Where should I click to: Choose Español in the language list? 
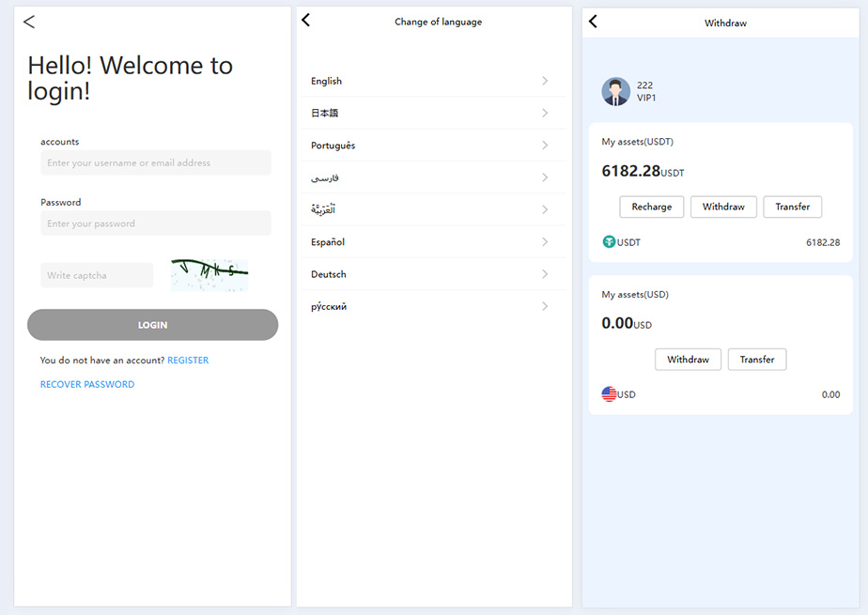pos(328,242)
